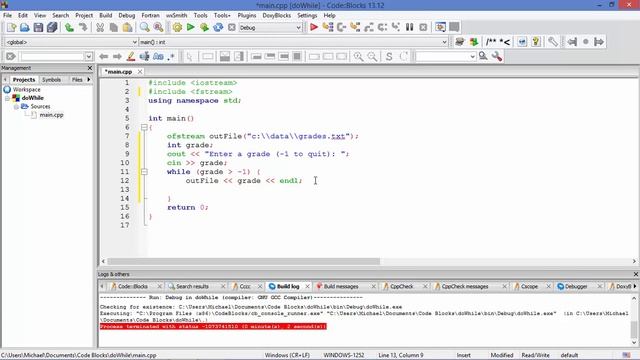Image resolution: width=640 pixels, height=360 pixels.
Task: Open the debugging windows icon
Action: pyautogui.click(x=440, y=27)
